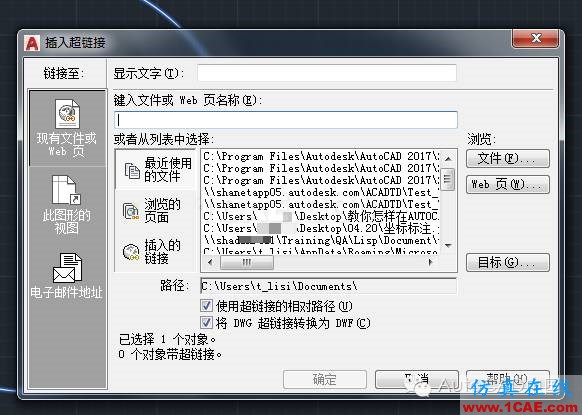Choose the view of this drawing icon
The image size is (582, 415).
click(66, 190)
